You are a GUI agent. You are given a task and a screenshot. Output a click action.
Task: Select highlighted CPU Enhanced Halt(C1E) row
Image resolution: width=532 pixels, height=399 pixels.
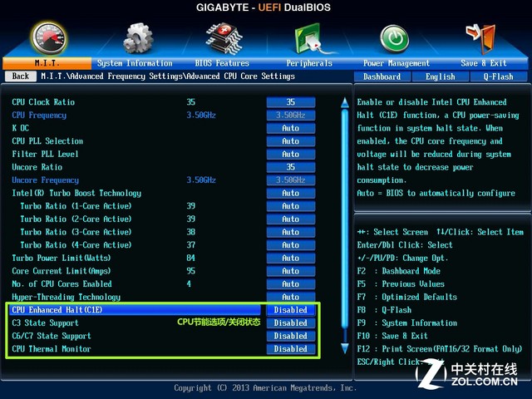point(135,310)
